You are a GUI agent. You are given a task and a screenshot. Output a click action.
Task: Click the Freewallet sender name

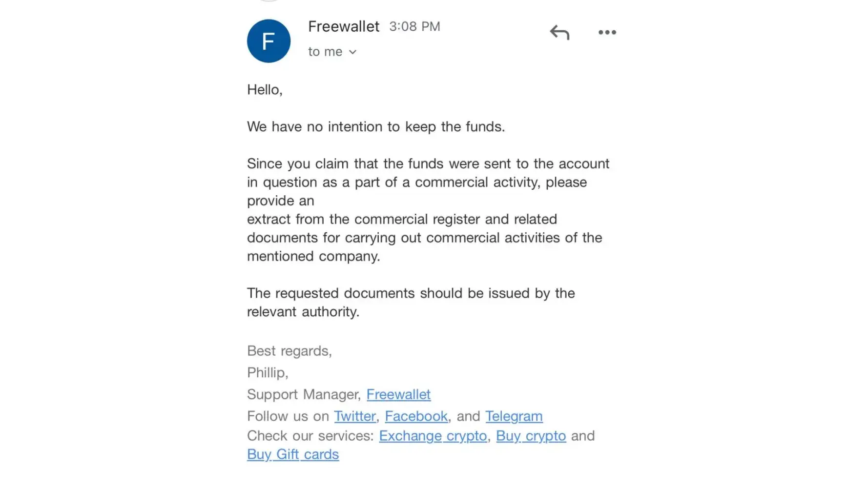pos(344,26)
